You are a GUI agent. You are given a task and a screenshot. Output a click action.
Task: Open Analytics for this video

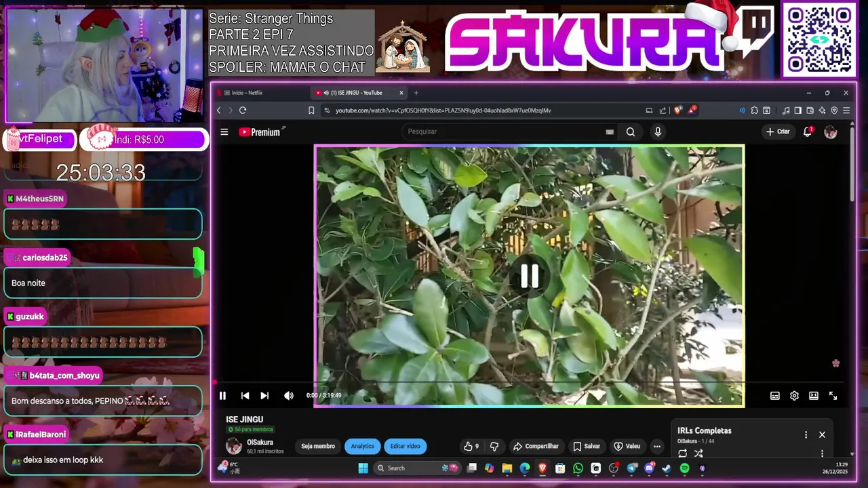[x=362, y=446]
